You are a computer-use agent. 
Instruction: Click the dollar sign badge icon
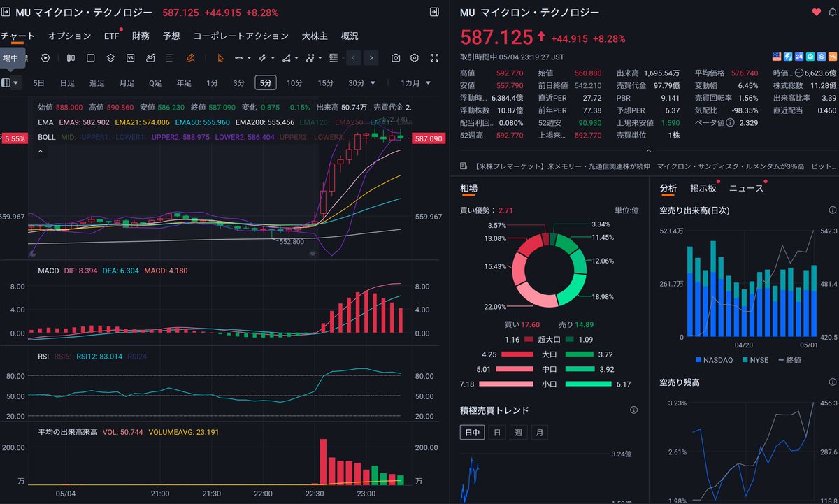[x=822, y=57]
